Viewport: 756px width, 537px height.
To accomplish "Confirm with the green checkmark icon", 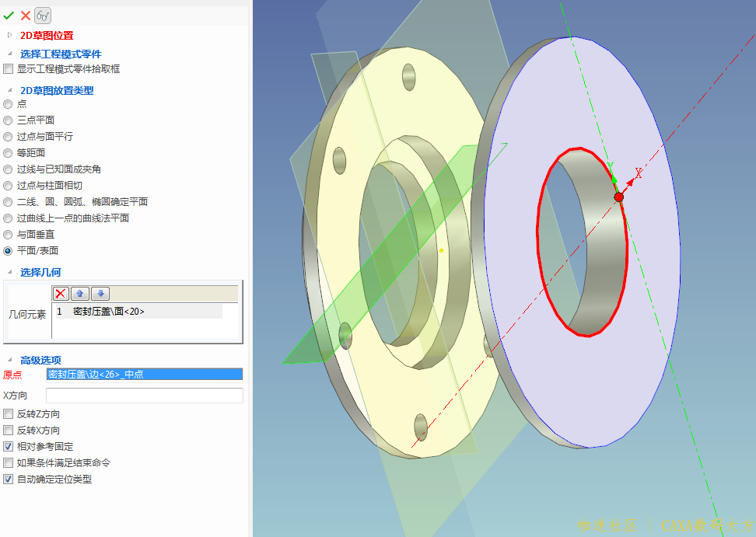I will (x=9, y=15).
